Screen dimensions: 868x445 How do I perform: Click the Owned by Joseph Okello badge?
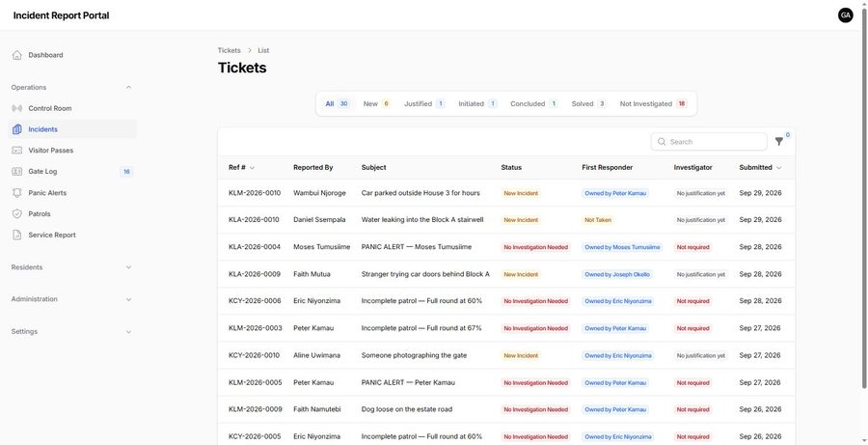point(617,274)
